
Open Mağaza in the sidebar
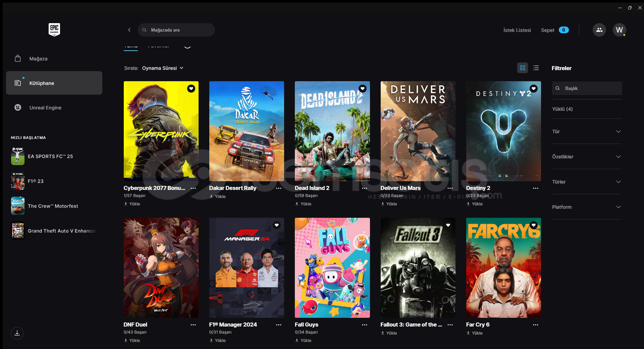tap(54, 59)
